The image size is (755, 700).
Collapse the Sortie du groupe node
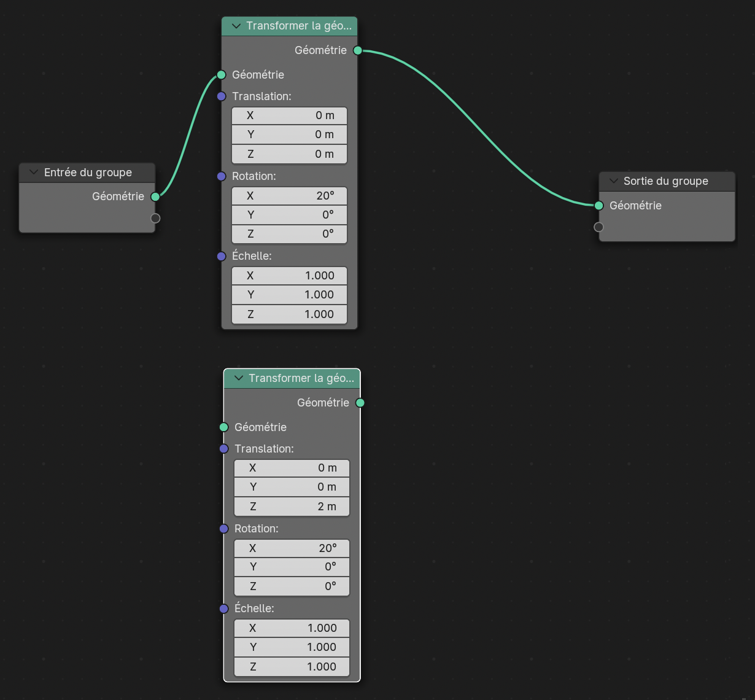[x=613, y=181]
